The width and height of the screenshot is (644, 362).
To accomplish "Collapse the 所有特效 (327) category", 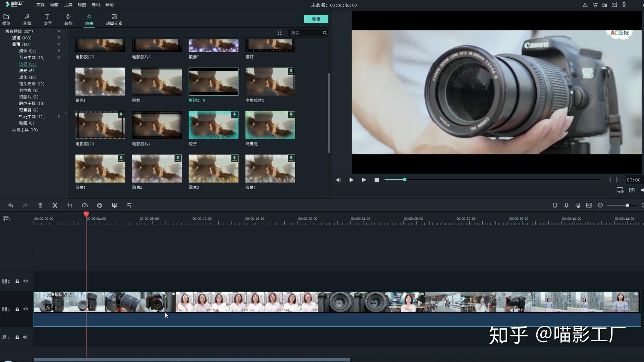I will [x=59, y=31].
